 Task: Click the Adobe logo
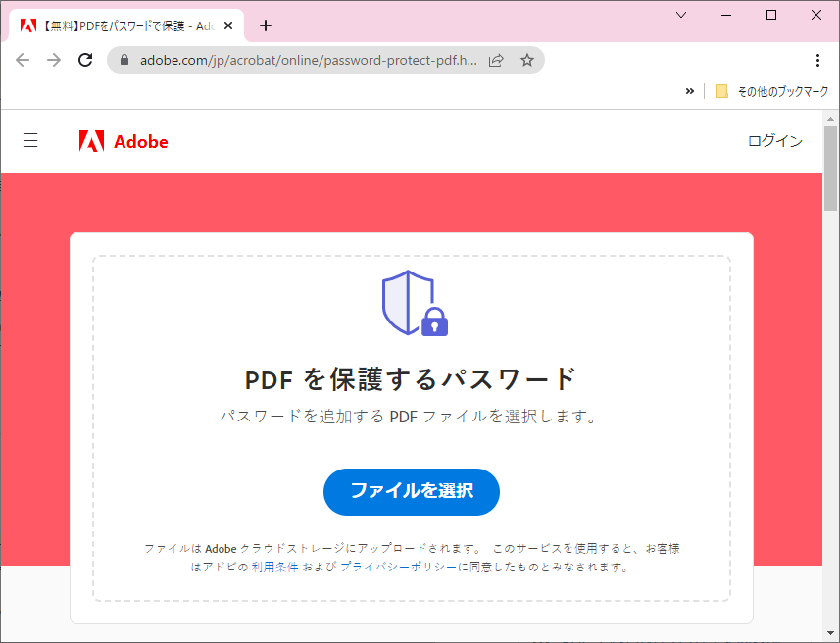point(124,141)
